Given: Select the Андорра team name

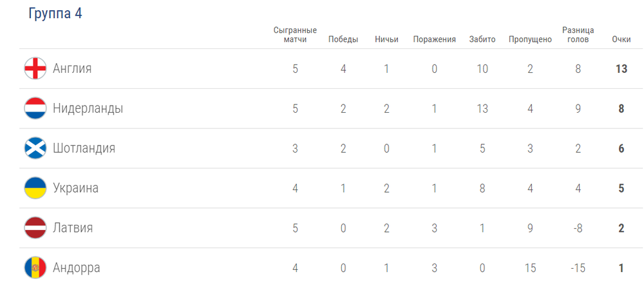Looking at the screenshot, I should [76, 267].
